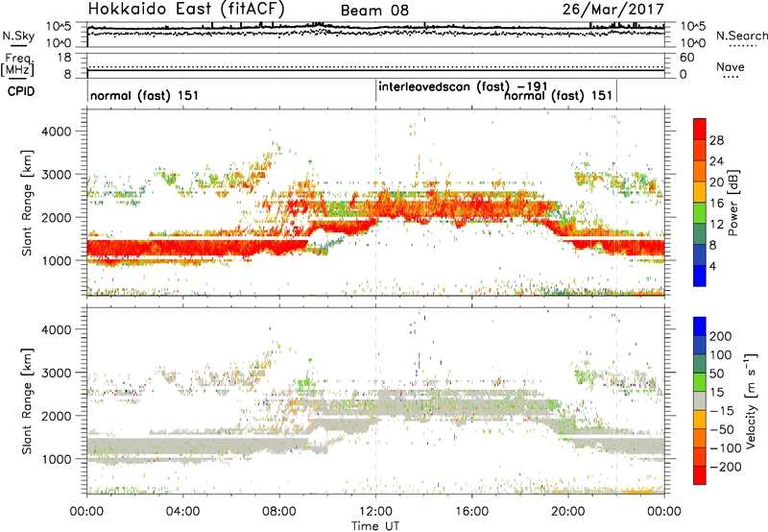Select the "-100" velocity colorbar label
Image resolution: width=768 pixels, height=532 pixels.
coord(726,448)
